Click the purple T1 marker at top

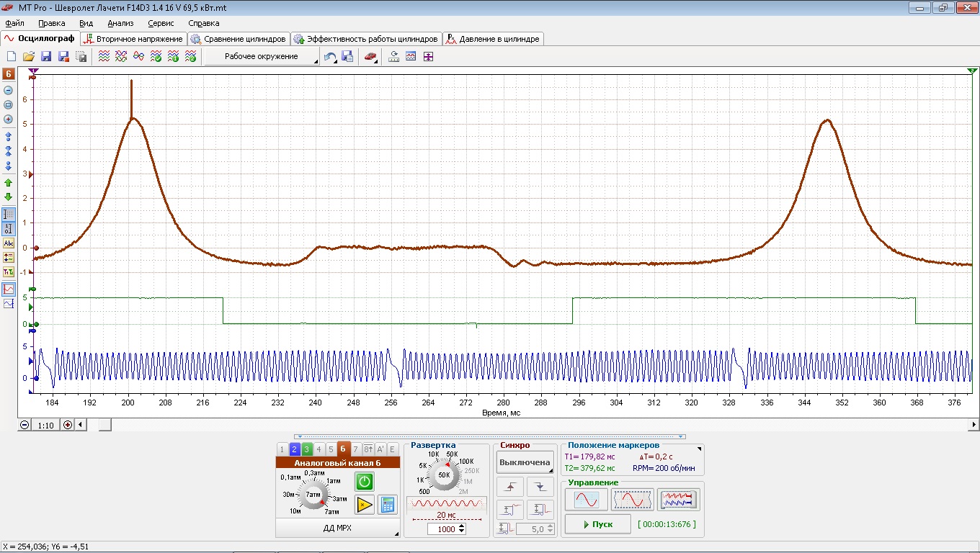32,71
